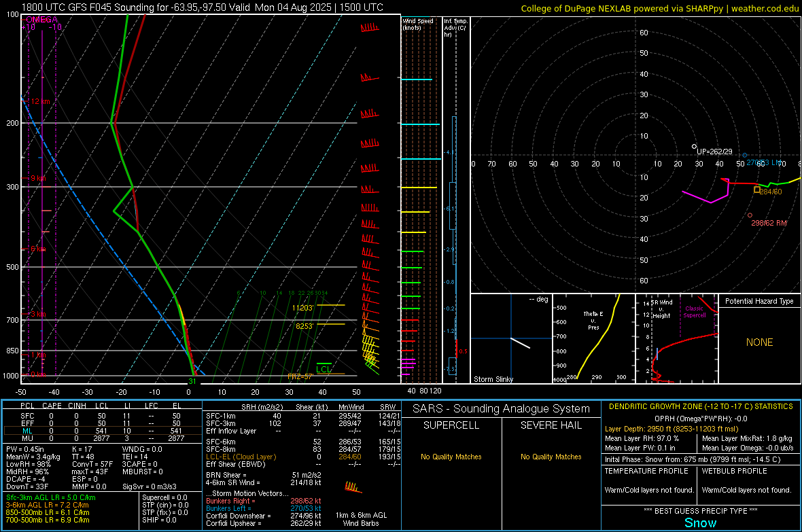Select the MU parcel row
The height and width of the screenshot is (532, 802).
(x=101, y=438)
